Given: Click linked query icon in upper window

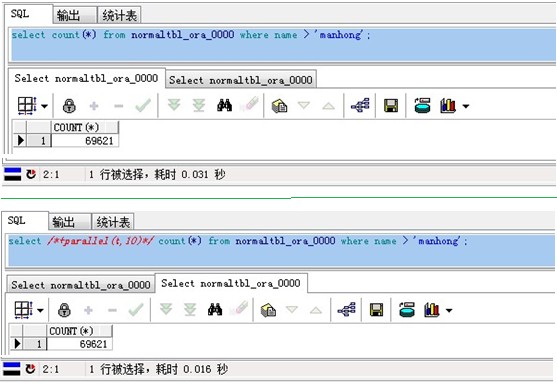Looking at the screenshot, I should [360, 106].
